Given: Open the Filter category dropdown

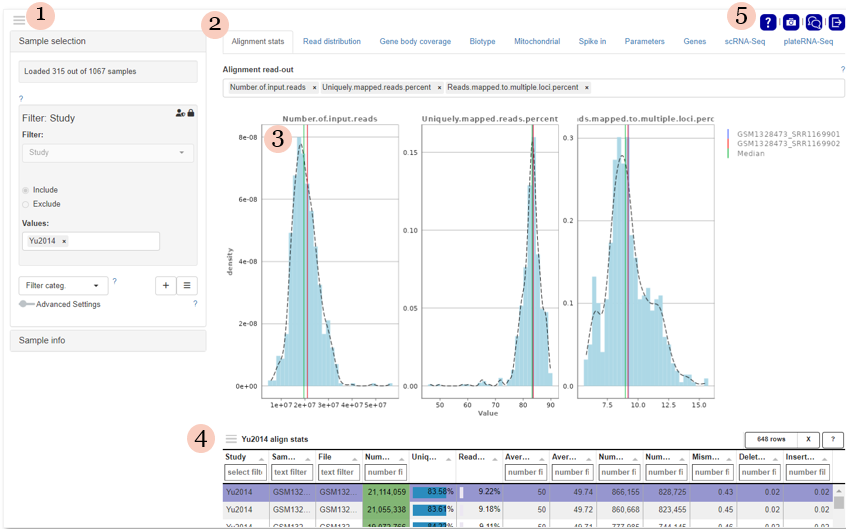Looking at the screenshot, I should coord(64,286).
